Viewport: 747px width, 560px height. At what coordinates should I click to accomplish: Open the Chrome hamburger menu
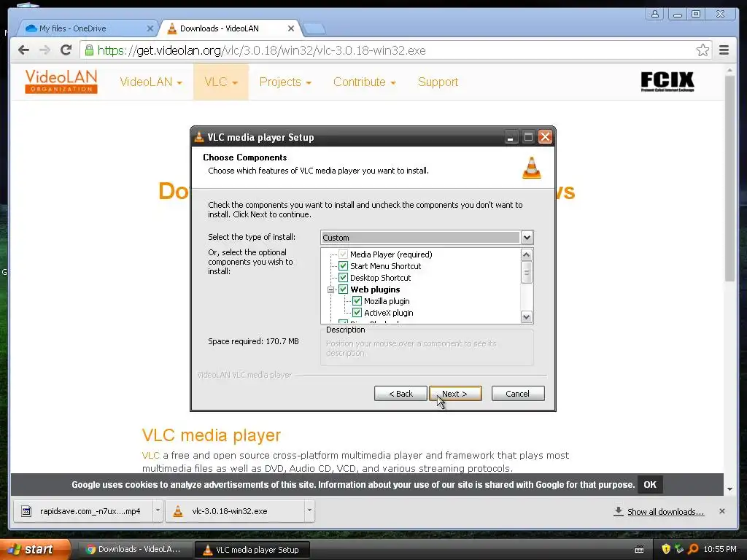[x=724, y=50]
